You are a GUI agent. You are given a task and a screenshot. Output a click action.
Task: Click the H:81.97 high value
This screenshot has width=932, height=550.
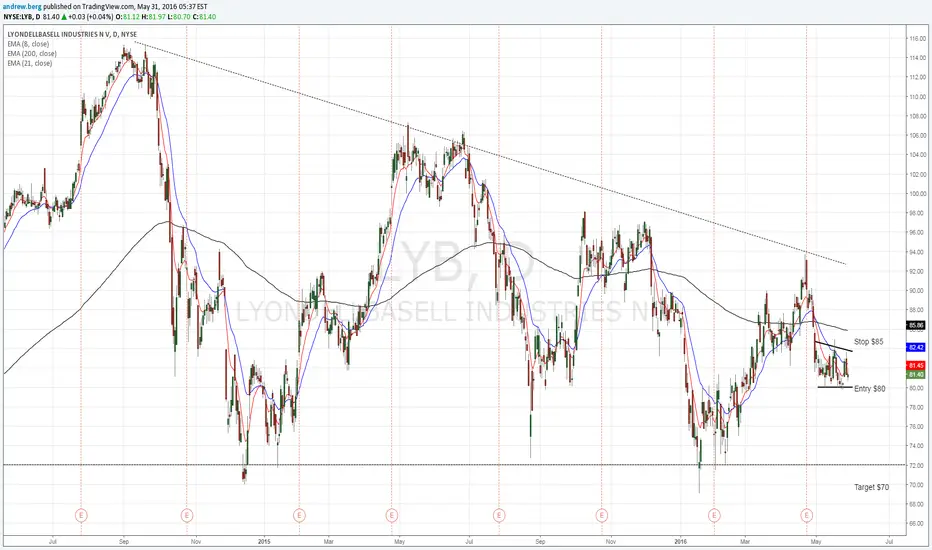point(155,17)
